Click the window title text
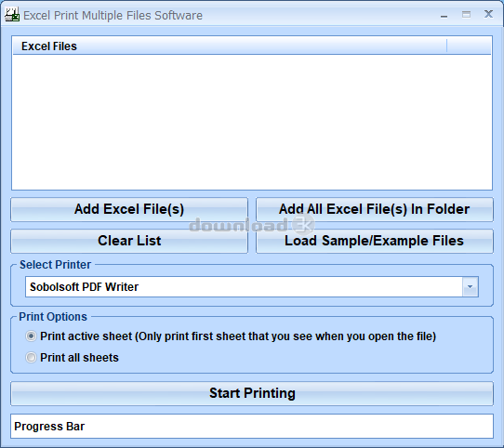The image size is (504, 448). point(113,16)
